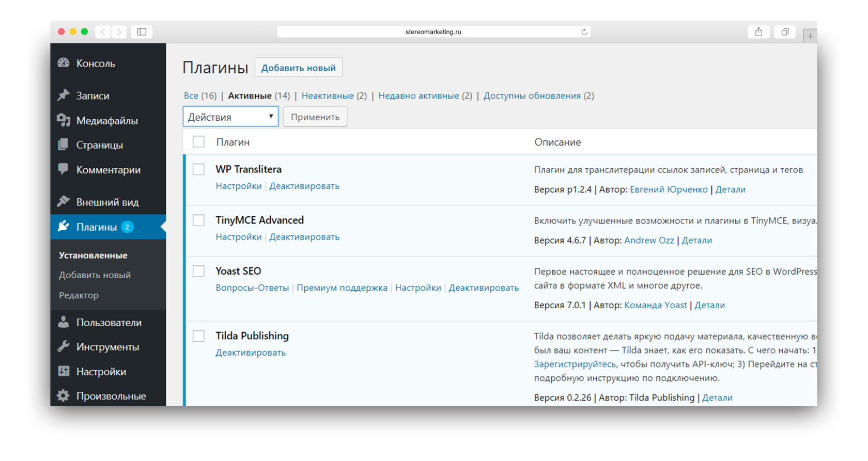Deactivate the Tilda Publishing plugin
Screen dimensions: 868x461
pos(251,353)
